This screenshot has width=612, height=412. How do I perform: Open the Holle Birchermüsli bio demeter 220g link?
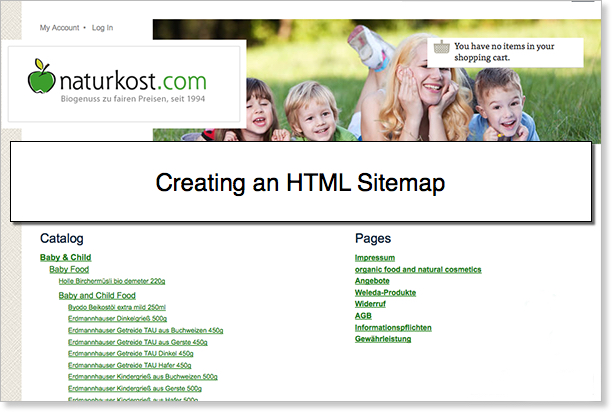point(112,281)
